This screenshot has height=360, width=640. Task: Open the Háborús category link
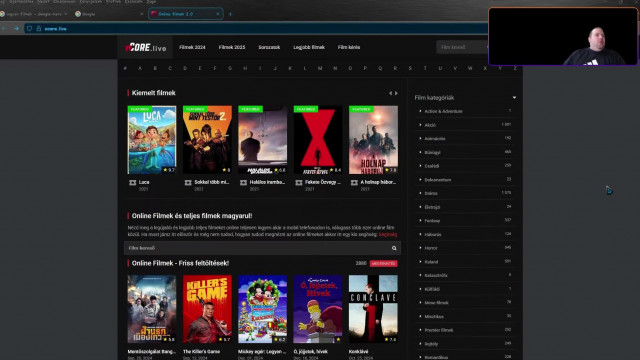click(433, 234)
